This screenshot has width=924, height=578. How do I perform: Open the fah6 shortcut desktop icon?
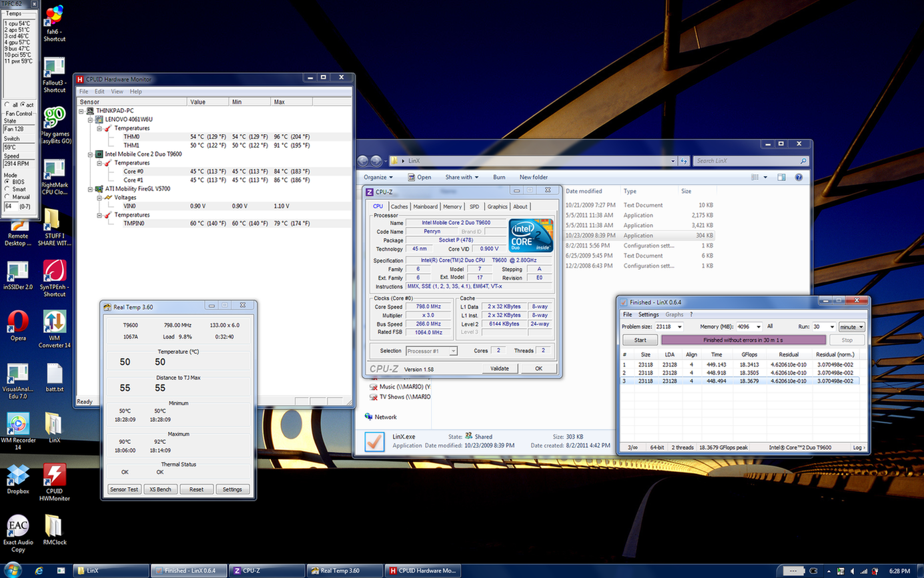(54, 23)
